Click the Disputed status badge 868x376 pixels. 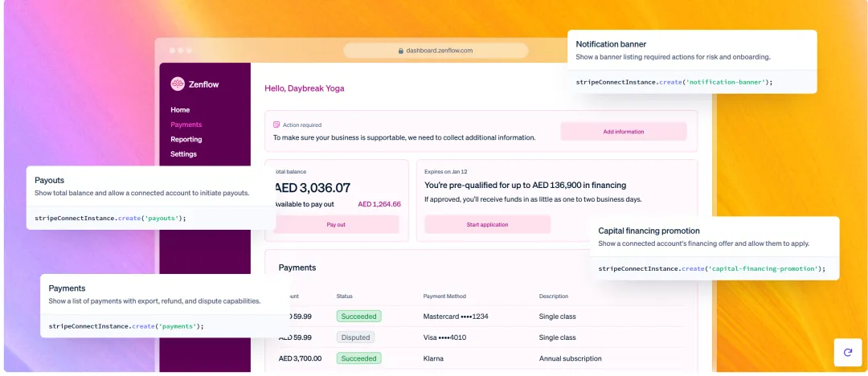pos(355,337)
